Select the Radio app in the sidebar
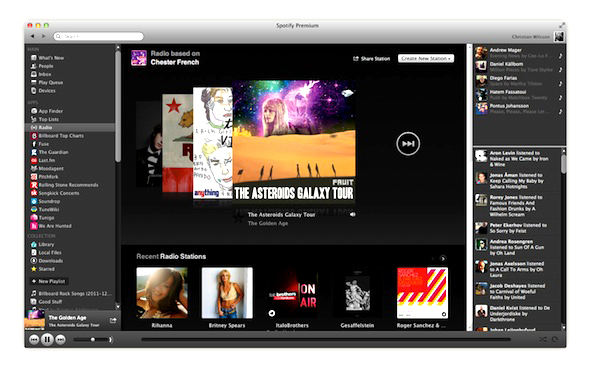 click(x=70, y=128)
